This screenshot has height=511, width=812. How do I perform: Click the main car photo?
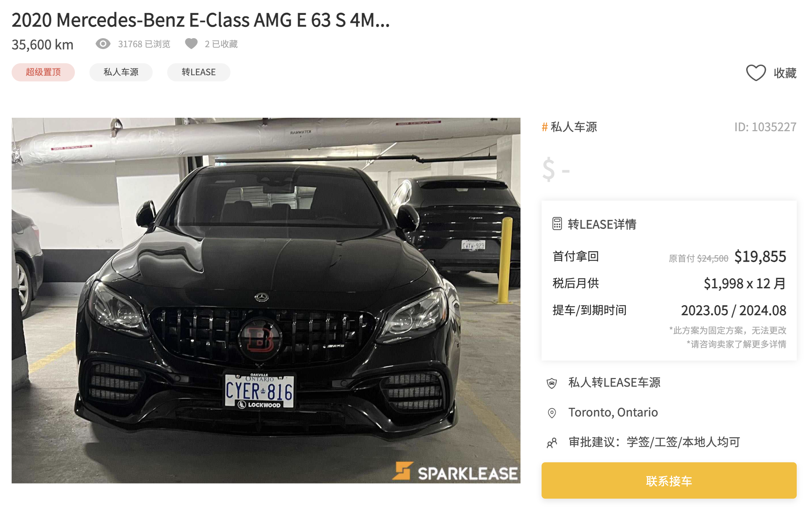click(x=266, y=300)
